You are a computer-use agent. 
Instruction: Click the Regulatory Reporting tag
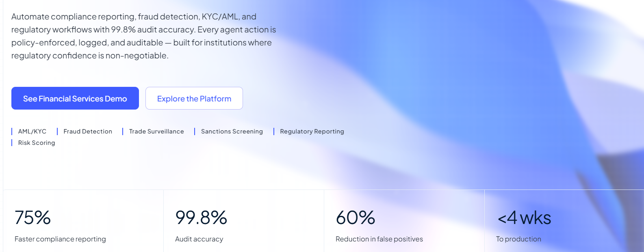[x=312, y=131]
